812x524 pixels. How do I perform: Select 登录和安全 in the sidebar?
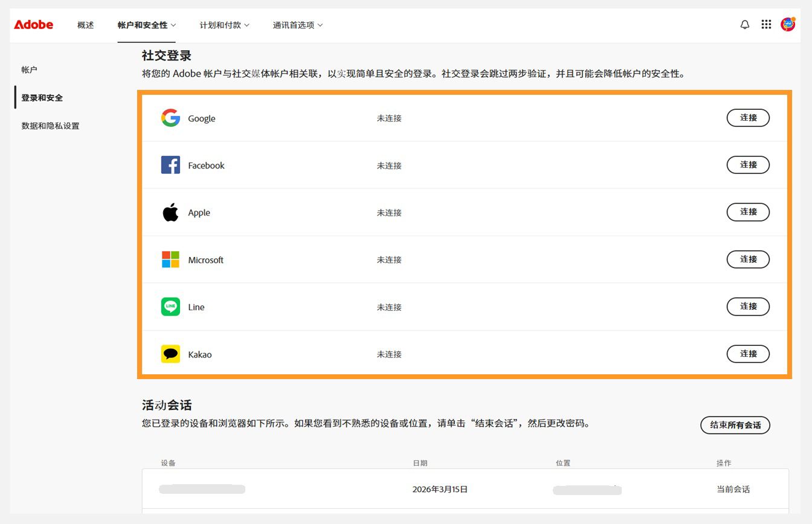click(x=41, y=97)
